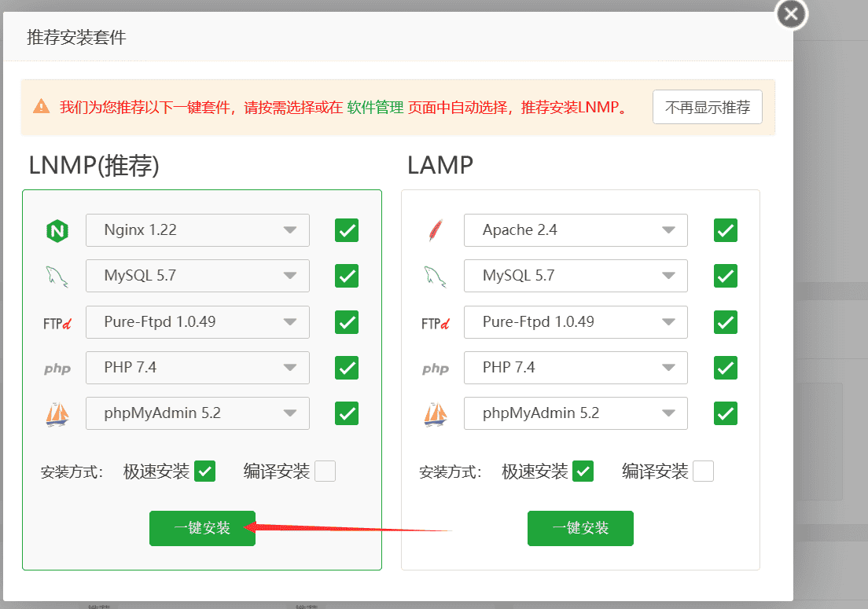Image resolution: width=868 pixels, height=609 pixels.
Task: Click the php logo icon in LAMP
Action: [x=436, y=369]
